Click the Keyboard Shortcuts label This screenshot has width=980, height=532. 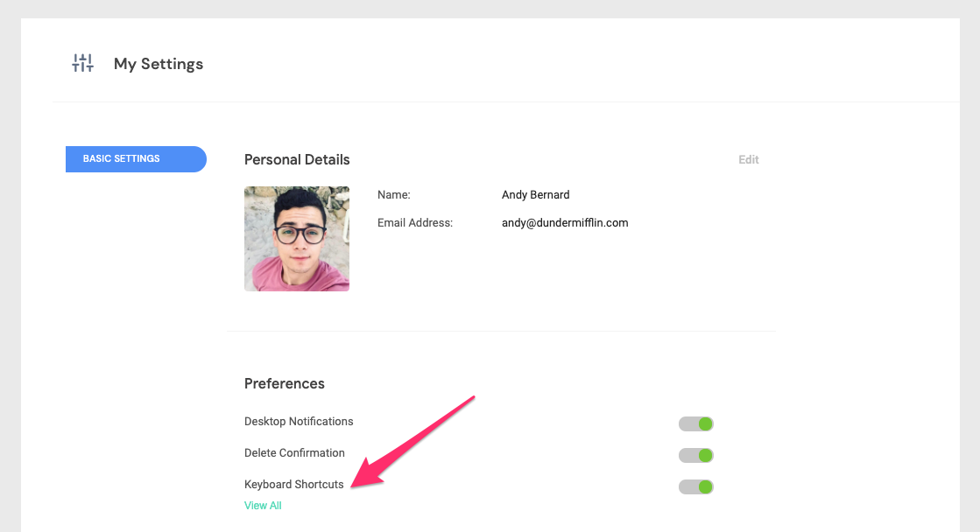(x=293, y=485)
